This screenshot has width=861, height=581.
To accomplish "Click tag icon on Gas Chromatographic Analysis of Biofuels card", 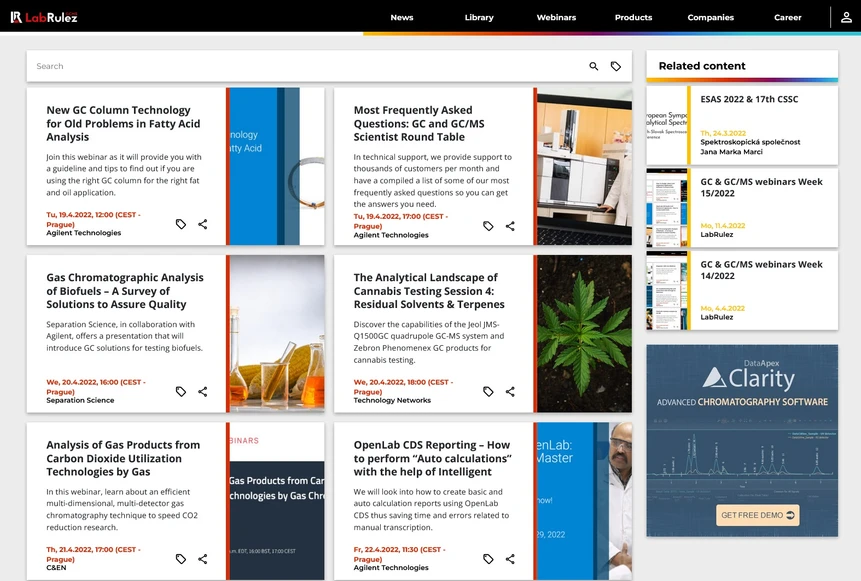I will (x=181, y=392).
